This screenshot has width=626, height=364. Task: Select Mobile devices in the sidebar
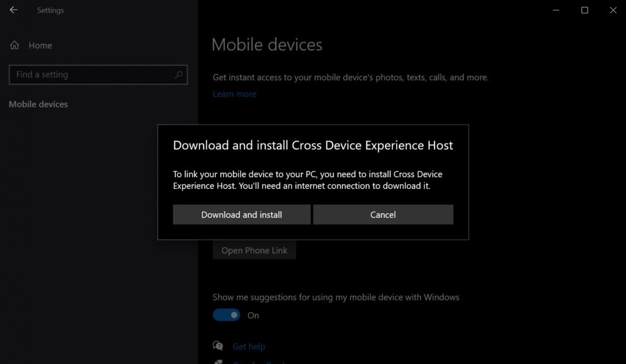[x=38, y=104]
